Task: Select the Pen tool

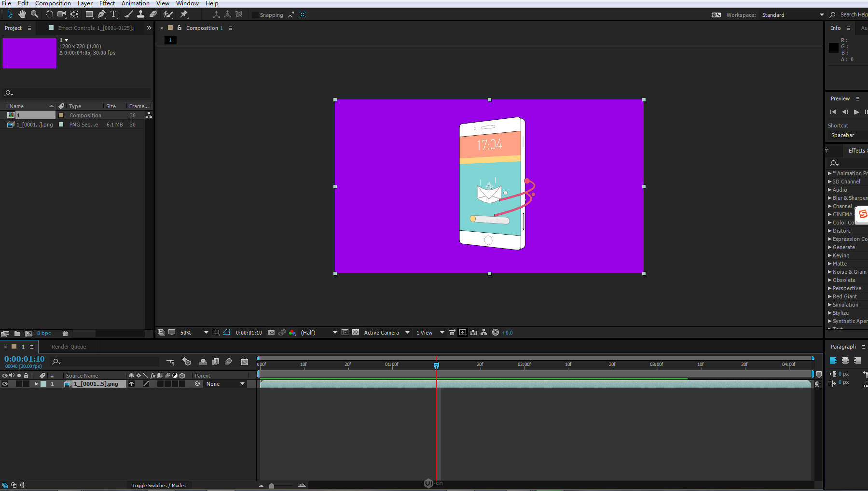Action: [101, 14]
